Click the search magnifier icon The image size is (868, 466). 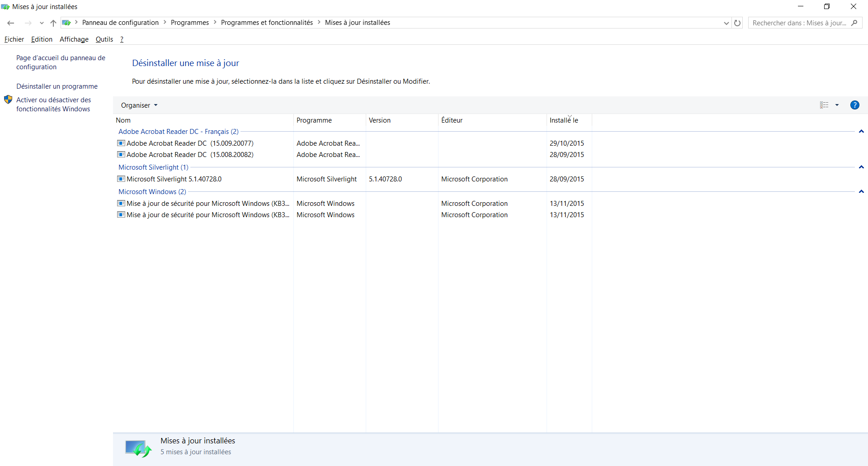854,23
